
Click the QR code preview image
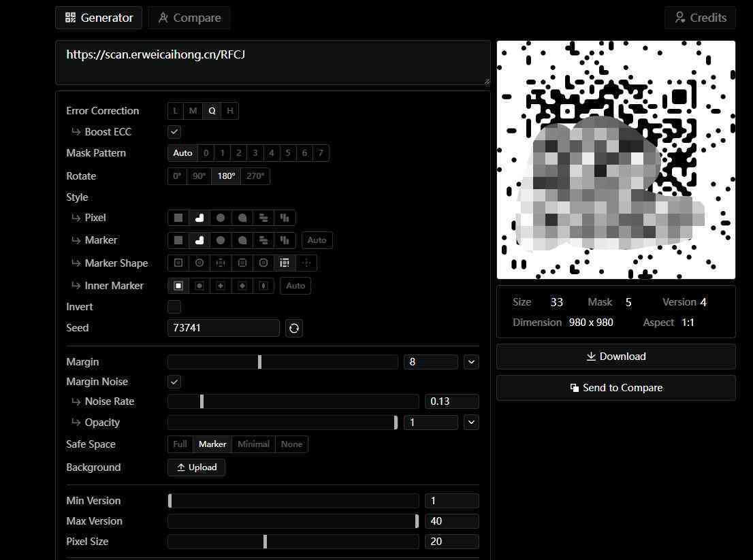[615, 160]
